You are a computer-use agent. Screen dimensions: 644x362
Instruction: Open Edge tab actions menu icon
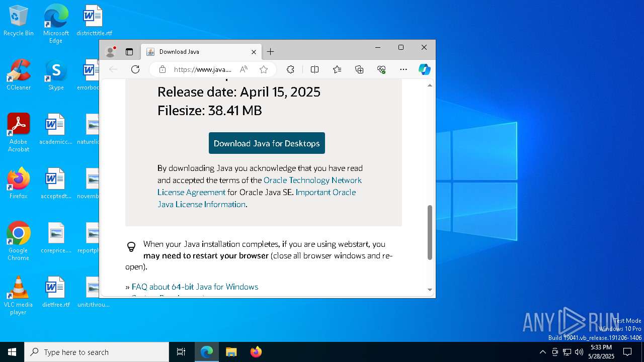coord(129,52)
